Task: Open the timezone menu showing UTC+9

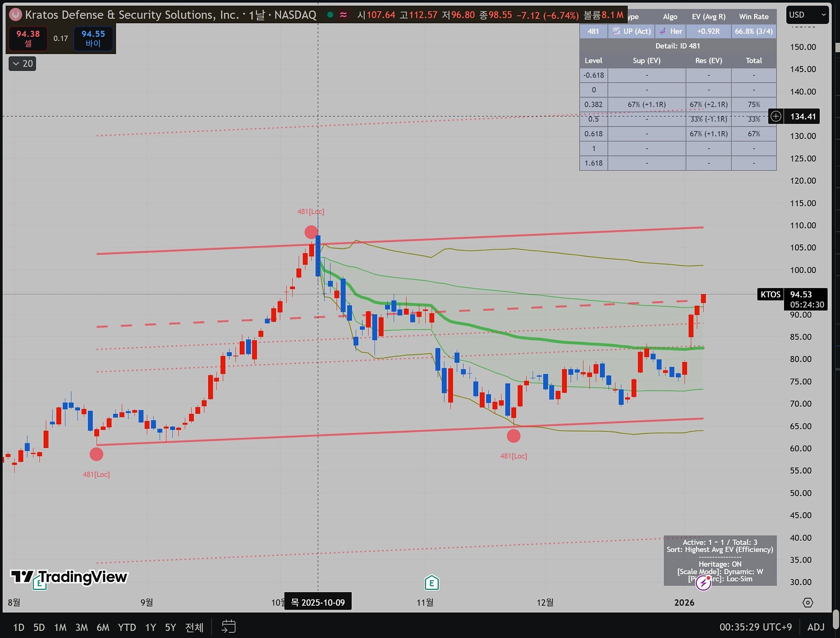Action: tap(756, 627)
